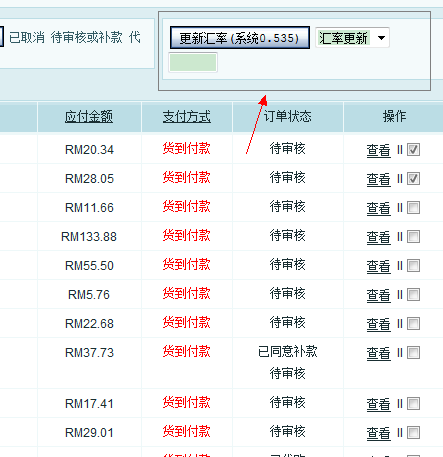The height and width of the screenshot is (457, 443).
Task: Open 查看 link for RM20.34 order
Action: pos(379,150)
